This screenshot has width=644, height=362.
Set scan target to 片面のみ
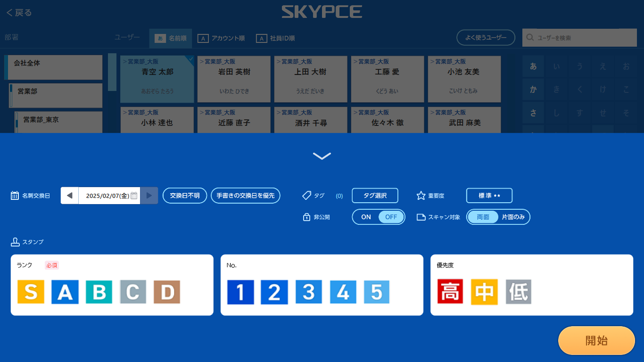pos(513,217)
